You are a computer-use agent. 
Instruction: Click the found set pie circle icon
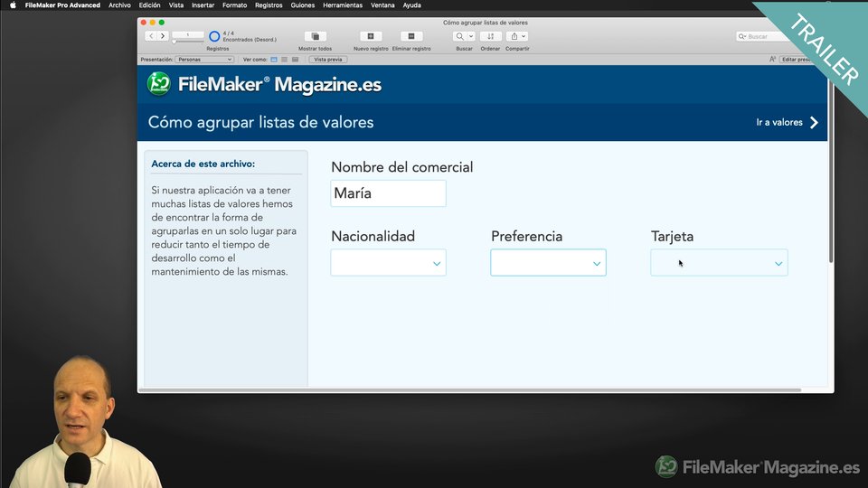214,36
